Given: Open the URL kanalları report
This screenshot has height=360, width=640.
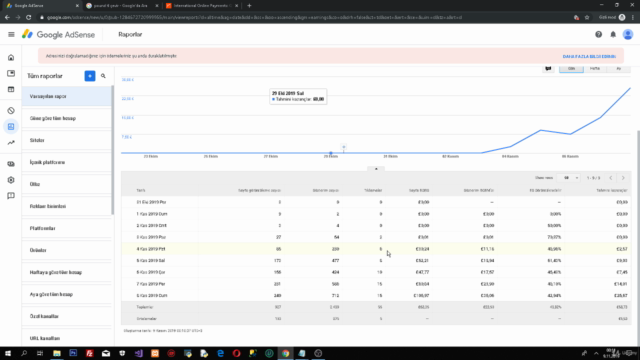Looking at the screenshot, I should [x=67, y=338].
